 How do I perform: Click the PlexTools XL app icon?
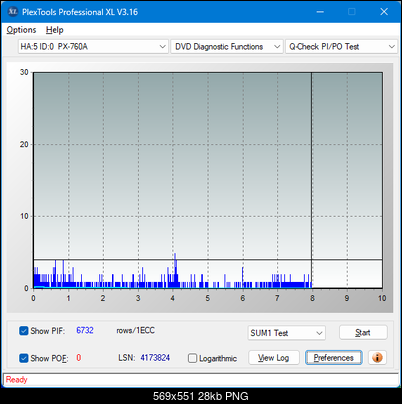(x=12, y=12)
